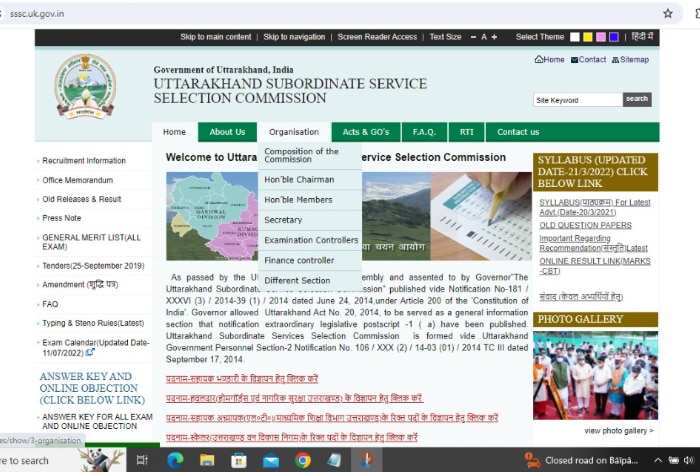This screenshot has width=700, height=472.
Task: Switch to Google Chrome in the taskbar
Action: click(x=303, y=460)
